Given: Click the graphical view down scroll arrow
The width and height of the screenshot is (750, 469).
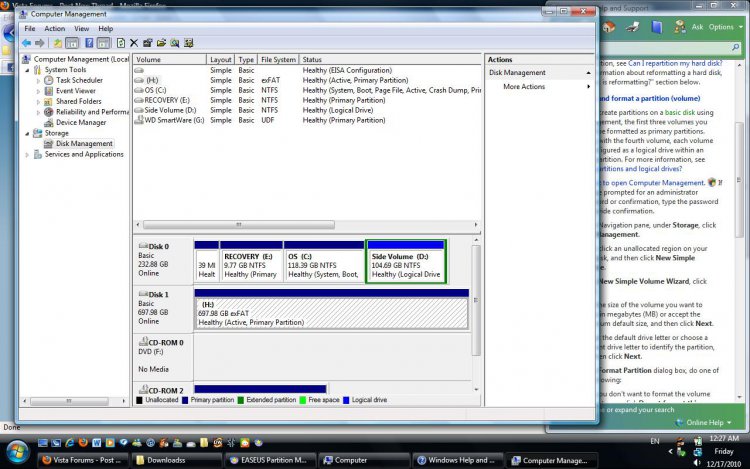Looking at the screenshot, I should (x=476, y=389).
